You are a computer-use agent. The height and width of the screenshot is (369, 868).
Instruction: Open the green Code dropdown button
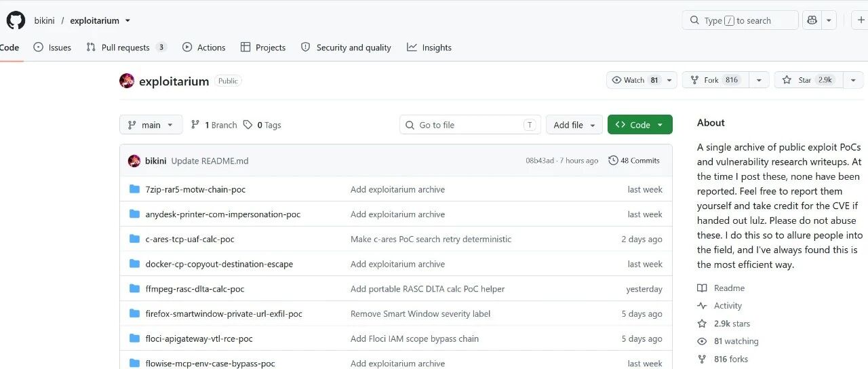click(x=640, y=125)
